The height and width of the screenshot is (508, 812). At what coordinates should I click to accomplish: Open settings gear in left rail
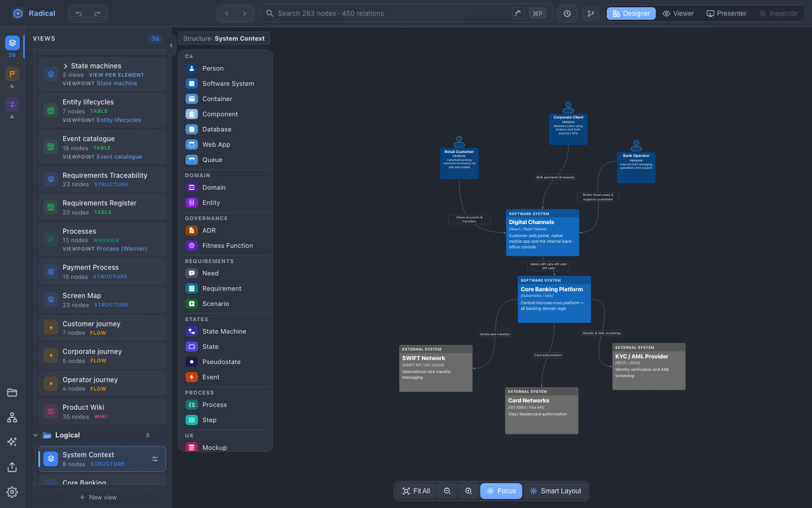(x=12, y=492)
